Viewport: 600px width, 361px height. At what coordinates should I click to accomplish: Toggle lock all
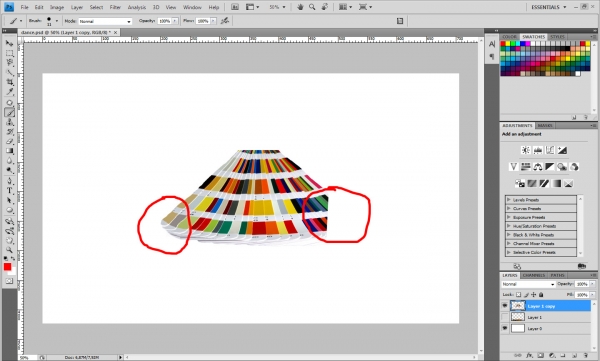click(541, 295)
